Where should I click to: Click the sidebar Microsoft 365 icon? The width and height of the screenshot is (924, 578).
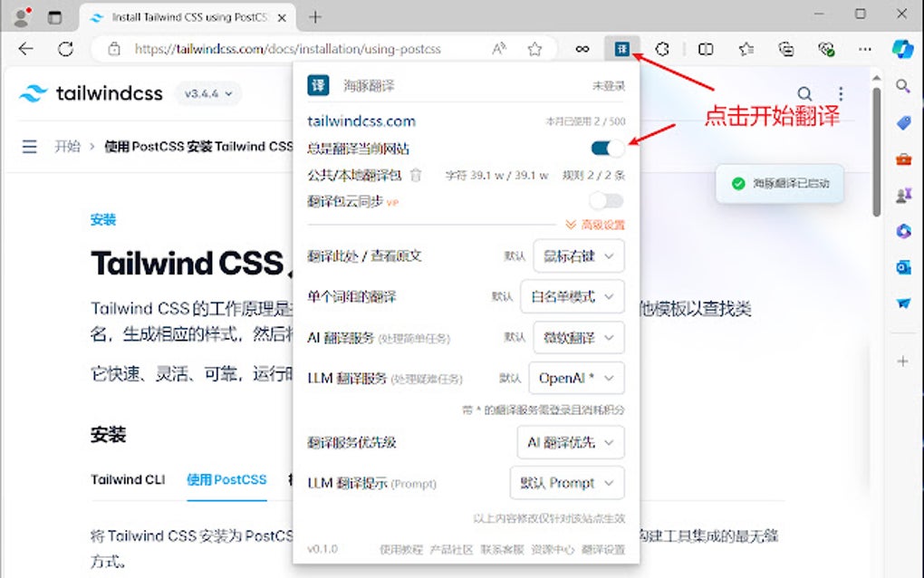pyautogui.click(x=903, y=231)
